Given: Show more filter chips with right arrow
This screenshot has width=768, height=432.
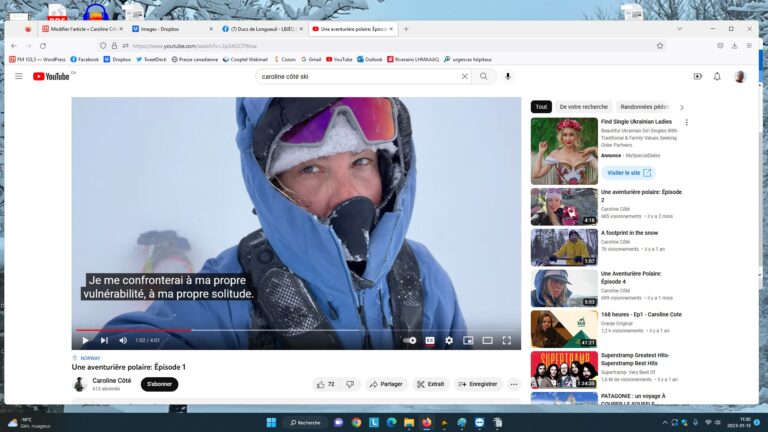Looking at the screenshot, I should point(682,107).
